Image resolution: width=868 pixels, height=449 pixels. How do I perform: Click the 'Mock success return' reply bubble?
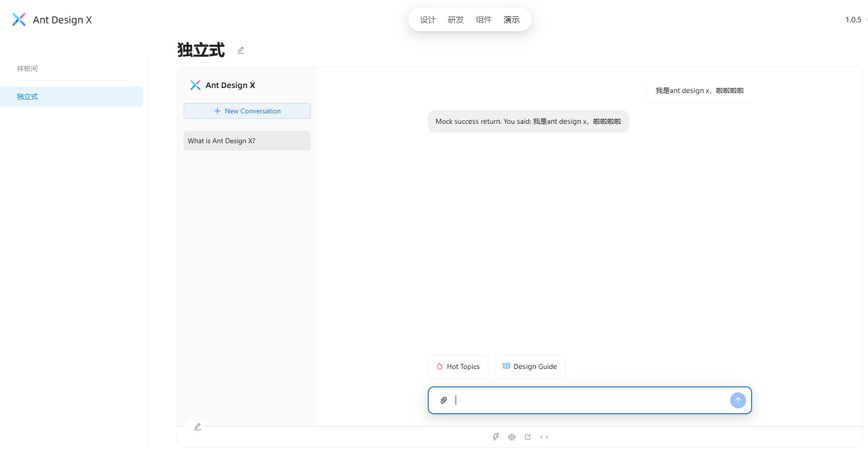pos(528,121)
